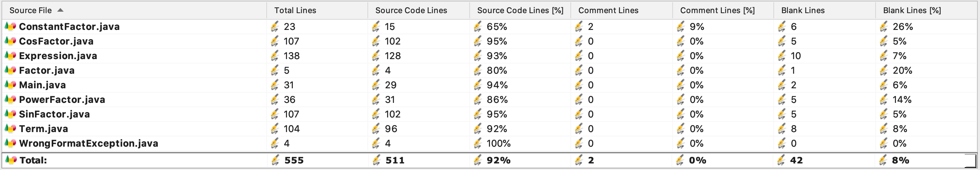Click the Total row file icon
Viewport: 980px width, 170px height.
[10, 160]
